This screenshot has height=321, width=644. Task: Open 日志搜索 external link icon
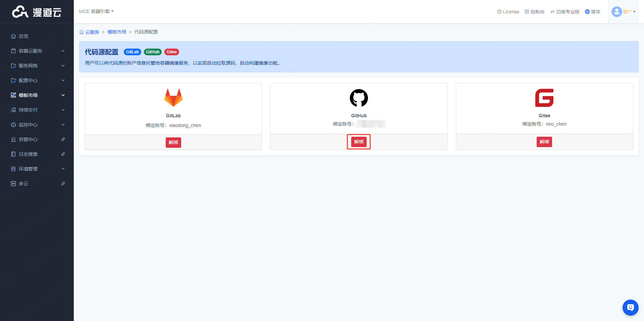point(63,154)
